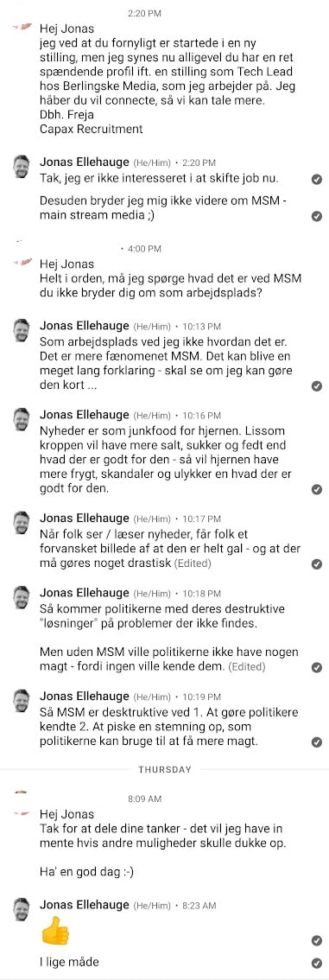Click the checkmark next to 'ville kende dem. (Edited)'
Viewport: 329px width, 980px height.
(317, 667)
